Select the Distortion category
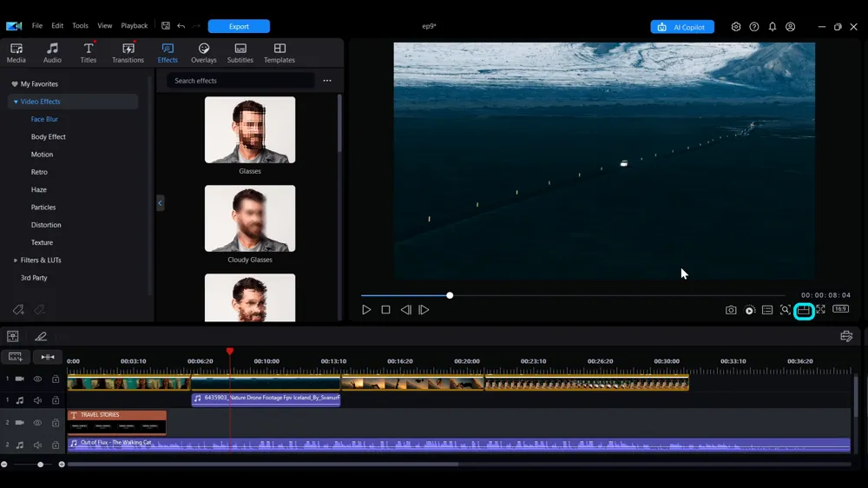 point(46,225)
